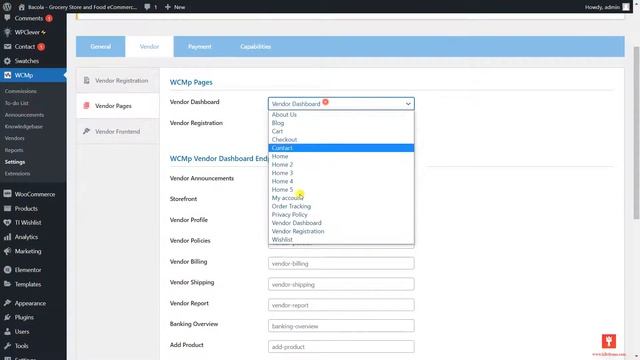Open Commissions submenu link
The image size is (640, 360).
click(x=21, y=91)
